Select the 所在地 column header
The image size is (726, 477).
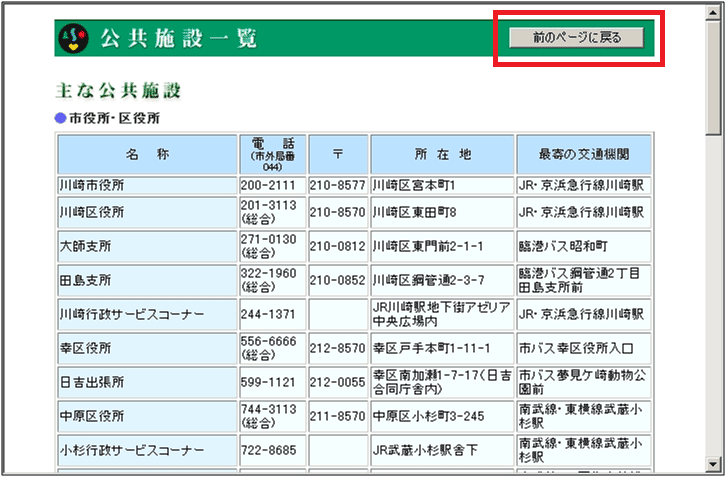coord(442,154)
